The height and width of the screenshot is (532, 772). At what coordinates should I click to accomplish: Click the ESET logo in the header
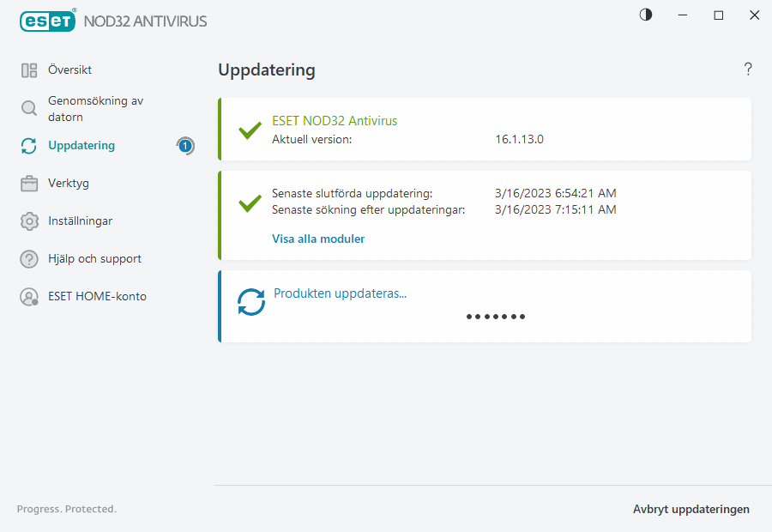tap(48, 21)
